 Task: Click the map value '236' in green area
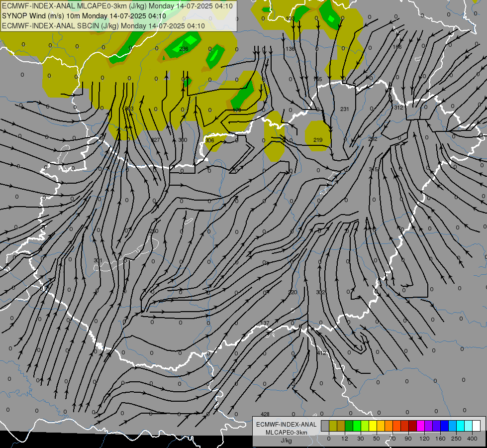(184, 49)
